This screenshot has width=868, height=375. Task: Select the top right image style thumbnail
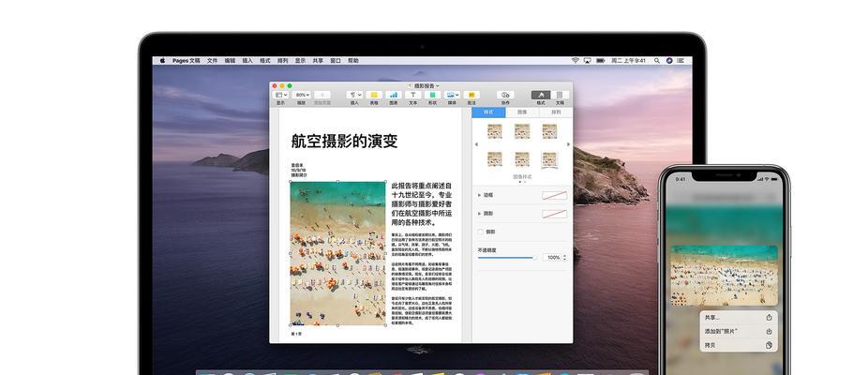point(549,131)
